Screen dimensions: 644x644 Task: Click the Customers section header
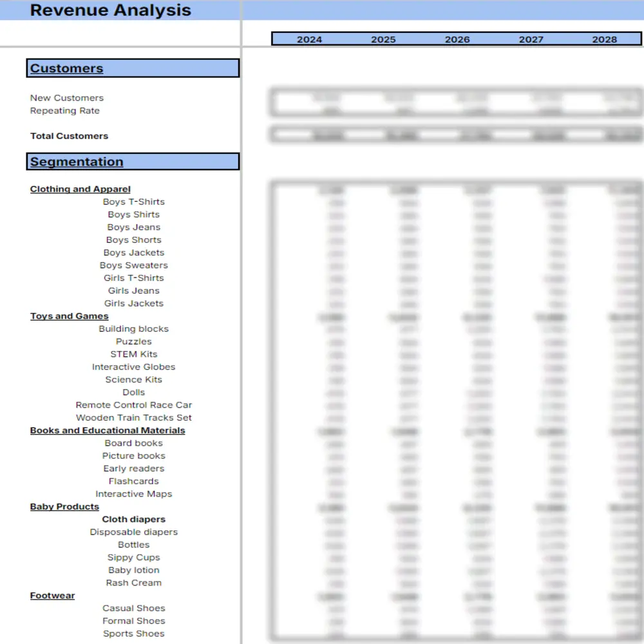point(67,68)
